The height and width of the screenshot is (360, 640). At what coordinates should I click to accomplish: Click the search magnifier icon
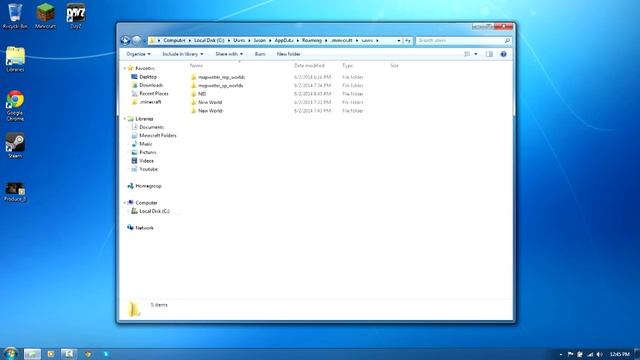507,40
